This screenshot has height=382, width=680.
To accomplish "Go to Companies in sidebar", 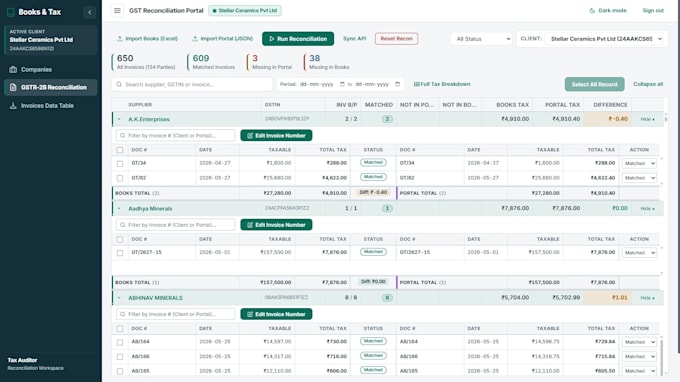I will pyautogui.click(x=51, y=69).
